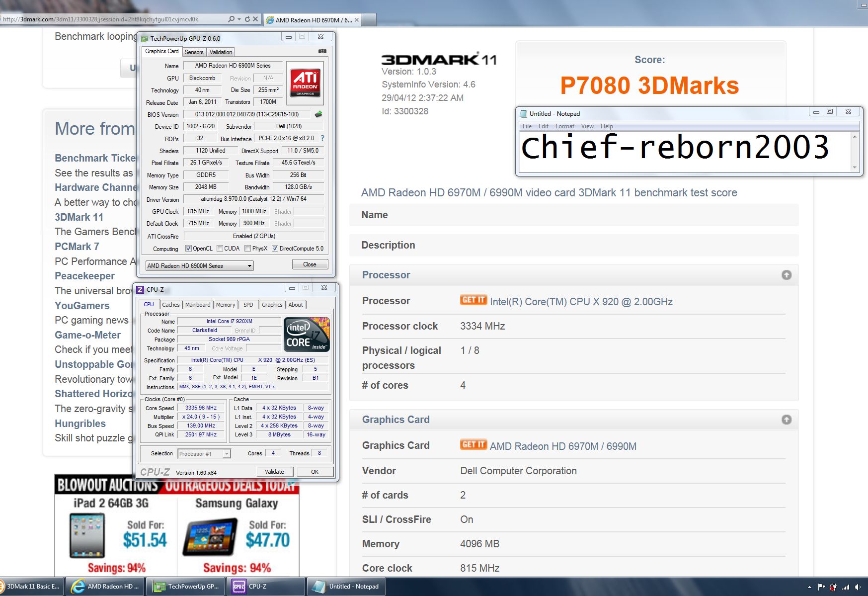Collapse the Graphics Card section

point(787,420)
